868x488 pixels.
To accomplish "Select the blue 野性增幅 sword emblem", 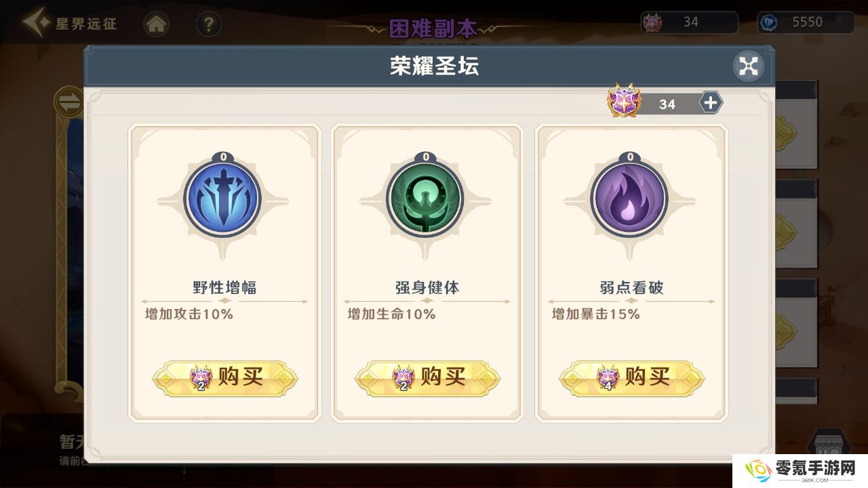I will [223, 199].
